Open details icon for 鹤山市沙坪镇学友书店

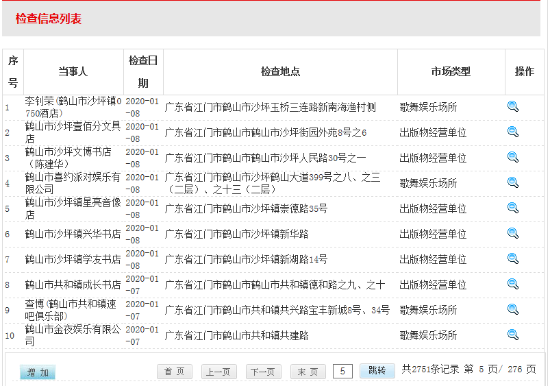coord(513,259)
